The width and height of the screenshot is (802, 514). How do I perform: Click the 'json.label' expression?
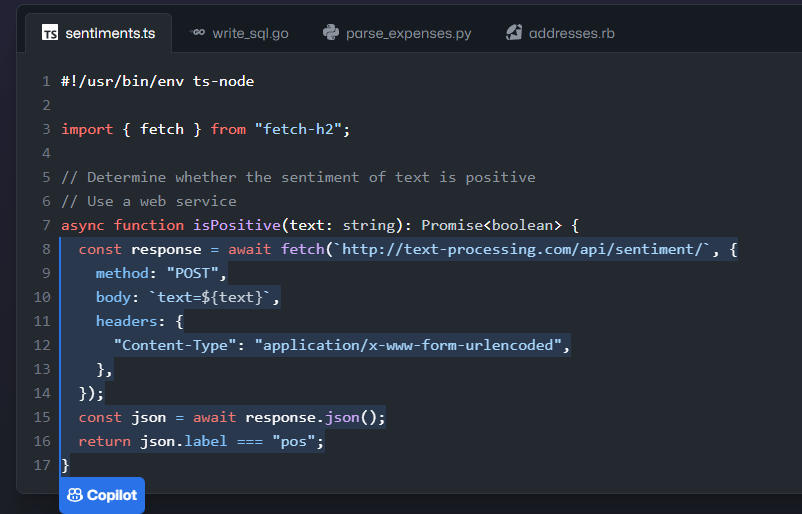pos(184,442)
